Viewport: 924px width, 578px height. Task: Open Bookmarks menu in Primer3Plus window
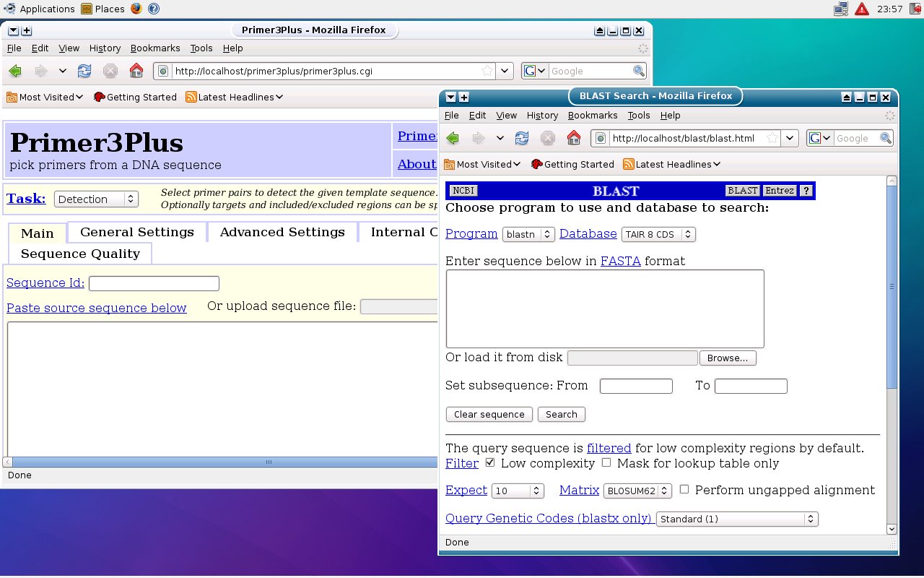coord(155,48)
